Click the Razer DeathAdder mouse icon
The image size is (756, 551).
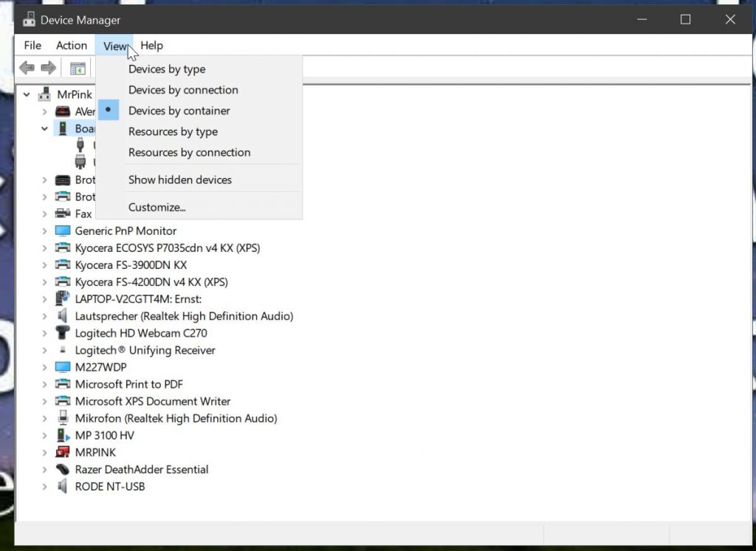(63, 470)
